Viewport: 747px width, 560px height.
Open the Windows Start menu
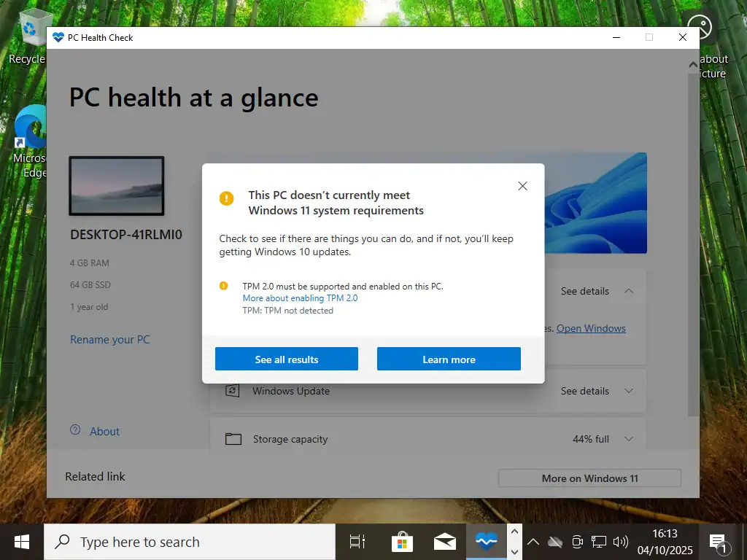coord(22,542)
